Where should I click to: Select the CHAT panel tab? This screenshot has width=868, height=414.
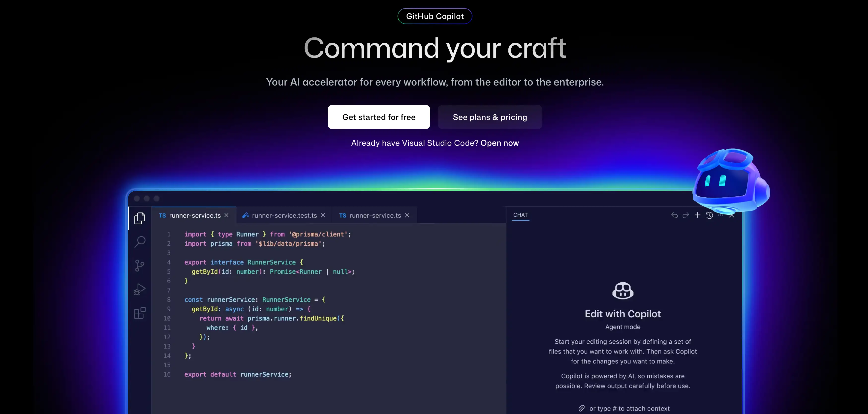(521, 215)
